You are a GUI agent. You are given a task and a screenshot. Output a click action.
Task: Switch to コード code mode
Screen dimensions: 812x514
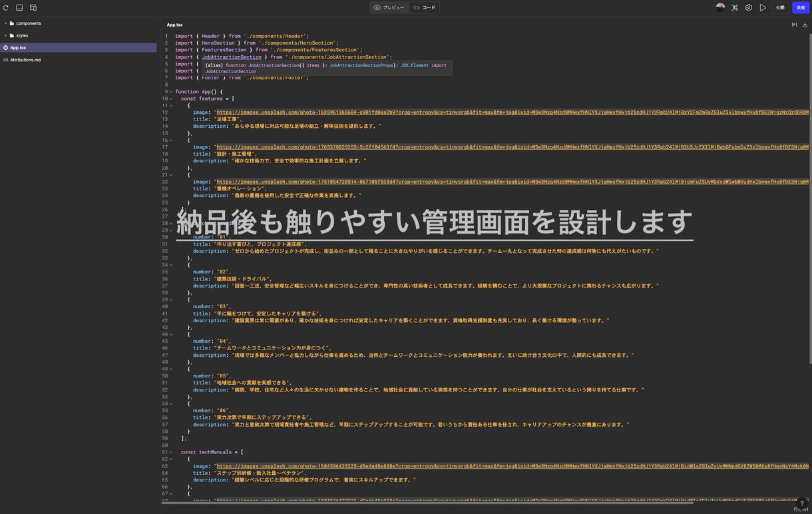(x=424, y=7)
